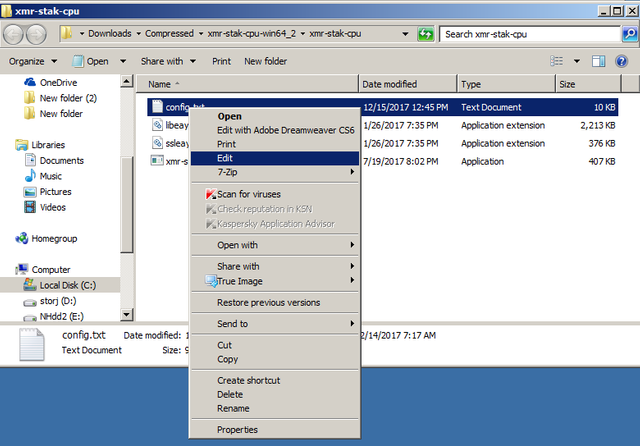Click the sidebar scroll up arrow
The image size is (640, 446).
click(127, 82)
